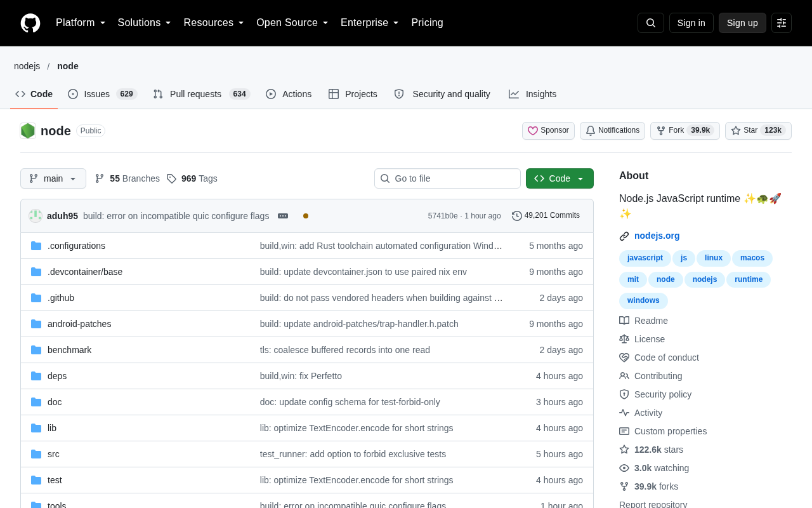812x508 pixels.
Task: Click the test folder icon
Action: pyautogui.click(x=36, y=480)
